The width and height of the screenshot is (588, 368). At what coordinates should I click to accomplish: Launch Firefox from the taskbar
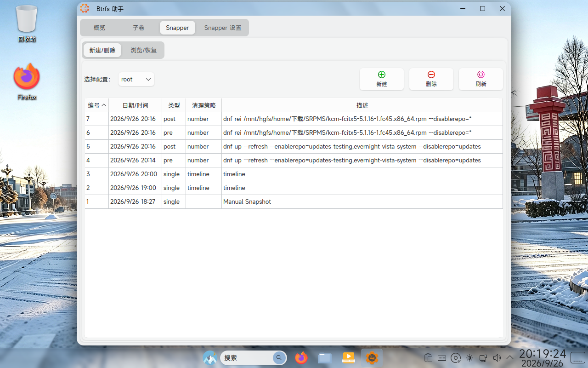coord(301,357)
